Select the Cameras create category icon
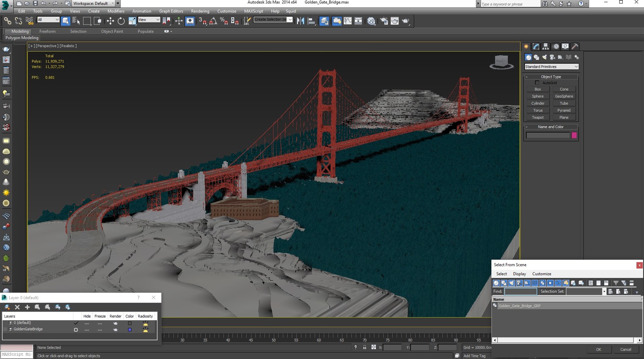644x359 pixels. tap(552, 57)
